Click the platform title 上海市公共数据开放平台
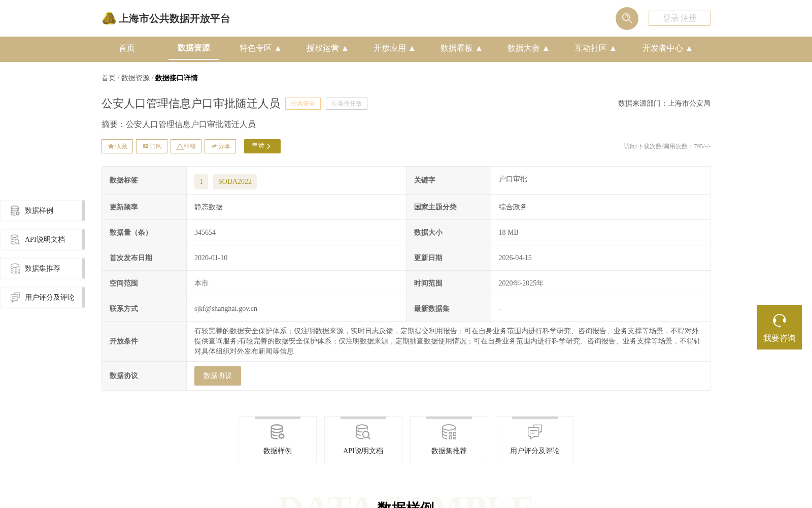812x508 pixels. coord(174,19)
